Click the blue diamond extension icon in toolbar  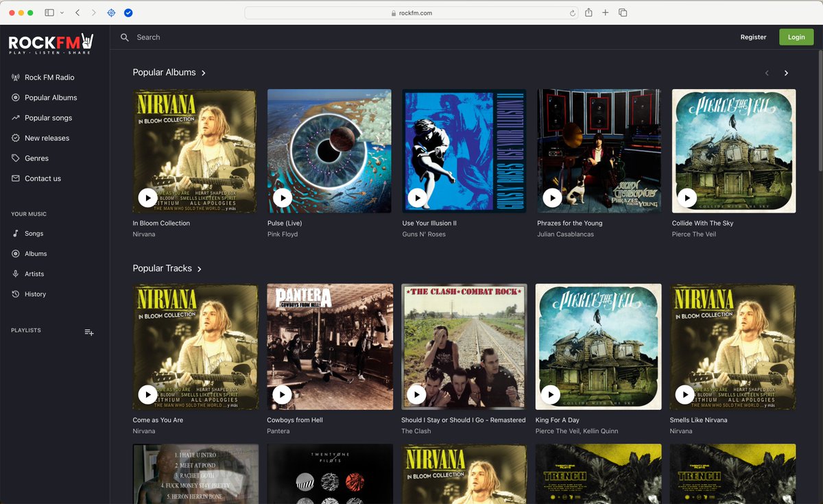[x=111, y=12]
